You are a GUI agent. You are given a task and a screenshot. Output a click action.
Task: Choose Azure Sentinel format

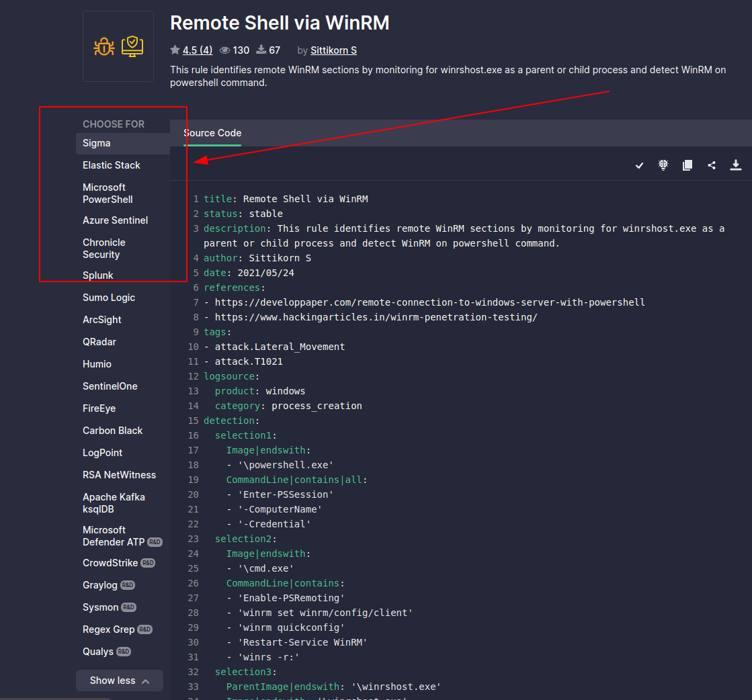116,220
